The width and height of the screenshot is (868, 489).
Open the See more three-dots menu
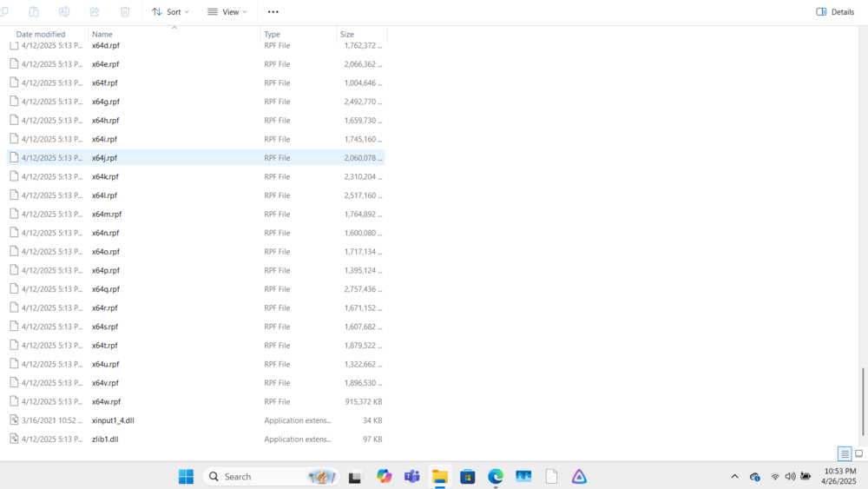273,11
